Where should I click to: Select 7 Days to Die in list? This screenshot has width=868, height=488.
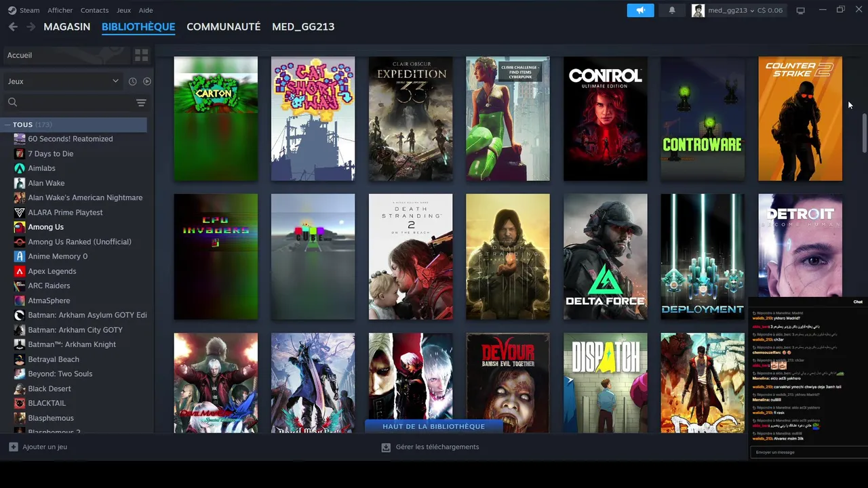51,154
